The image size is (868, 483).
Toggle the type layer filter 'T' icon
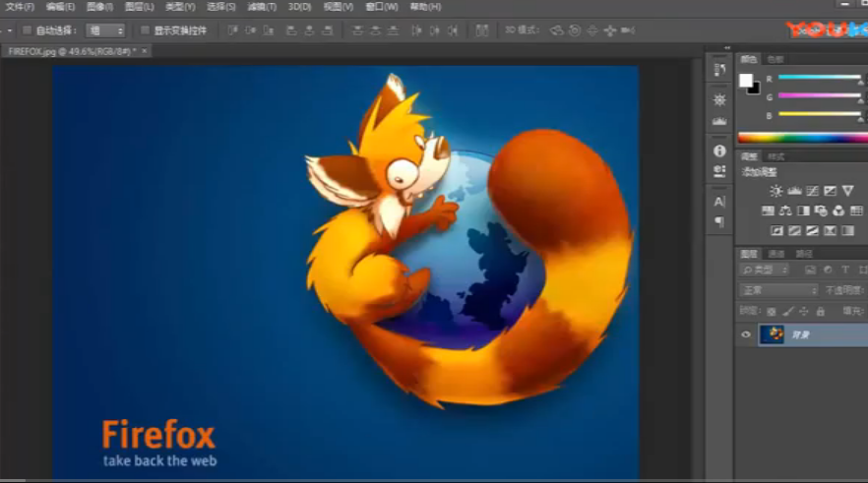point(845,270)
